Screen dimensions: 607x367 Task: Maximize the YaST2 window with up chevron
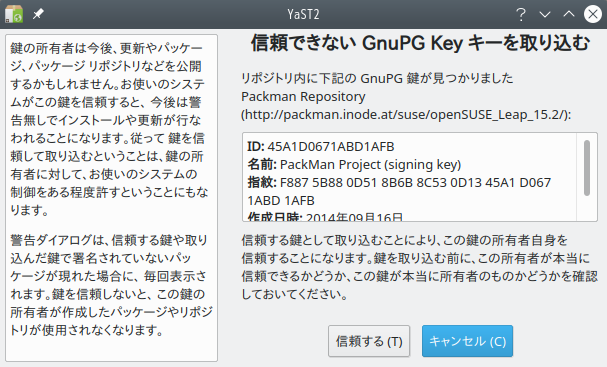point(569,14)
